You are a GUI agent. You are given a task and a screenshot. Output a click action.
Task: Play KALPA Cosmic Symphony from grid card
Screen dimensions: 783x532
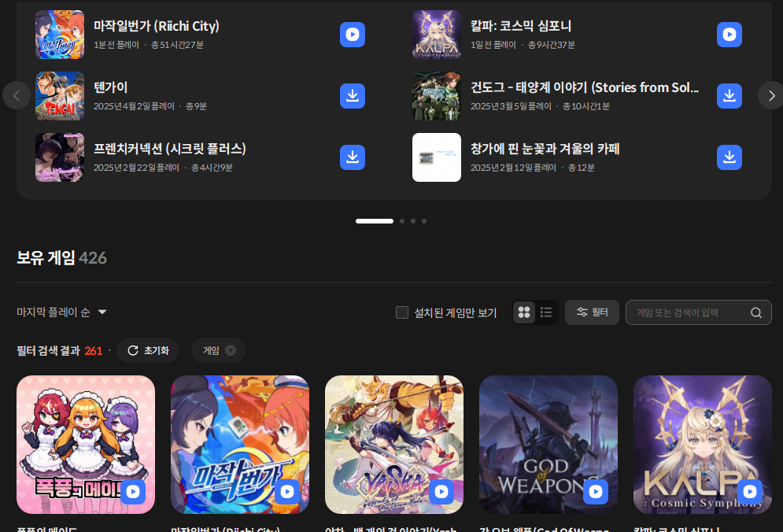pos(750,492)
